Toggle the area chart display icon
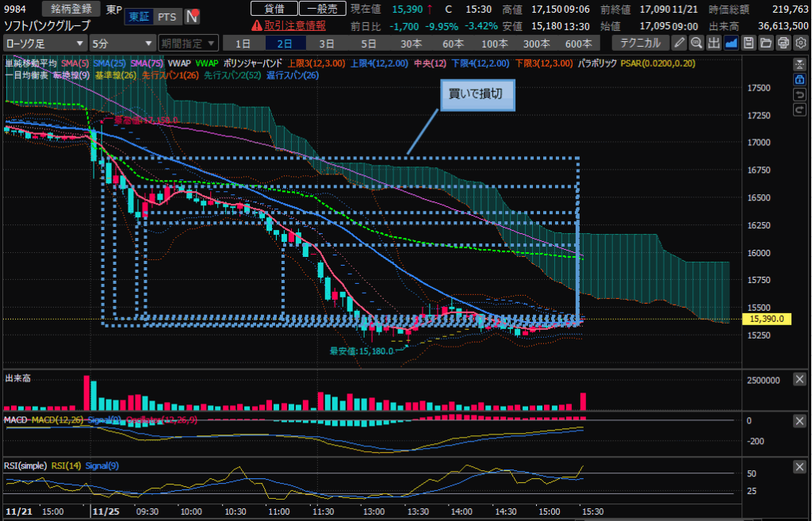The width and height of the screenshot is (812, 521). 730,43
